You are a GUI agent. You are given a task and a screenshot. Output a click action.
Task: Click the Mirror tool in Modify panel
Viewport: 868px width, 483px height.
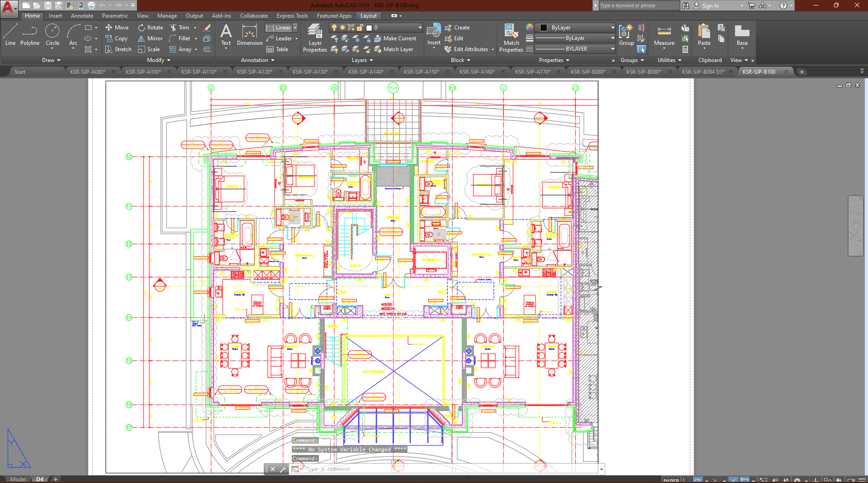pos(150,38)
